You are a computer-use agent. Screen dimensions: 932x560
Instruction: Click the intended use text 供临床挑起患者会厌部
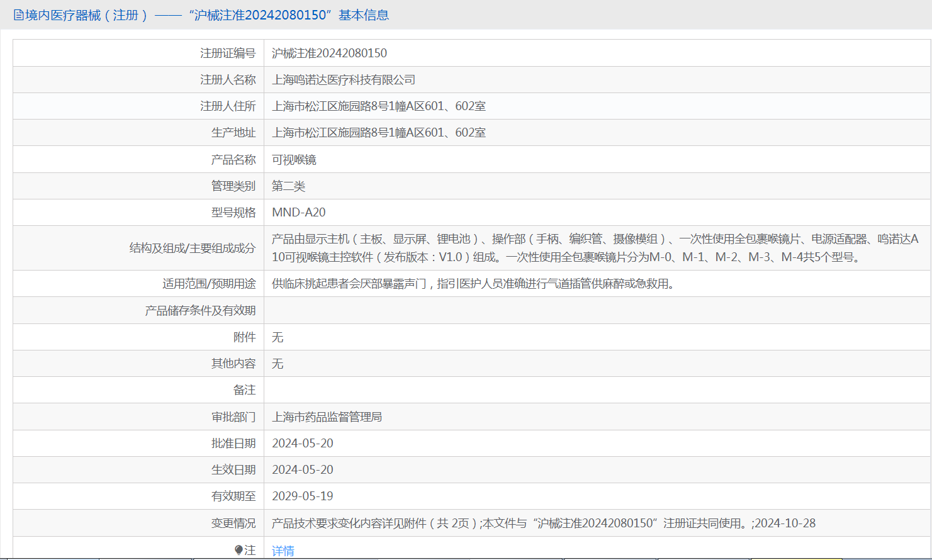[x=474, y=284]
